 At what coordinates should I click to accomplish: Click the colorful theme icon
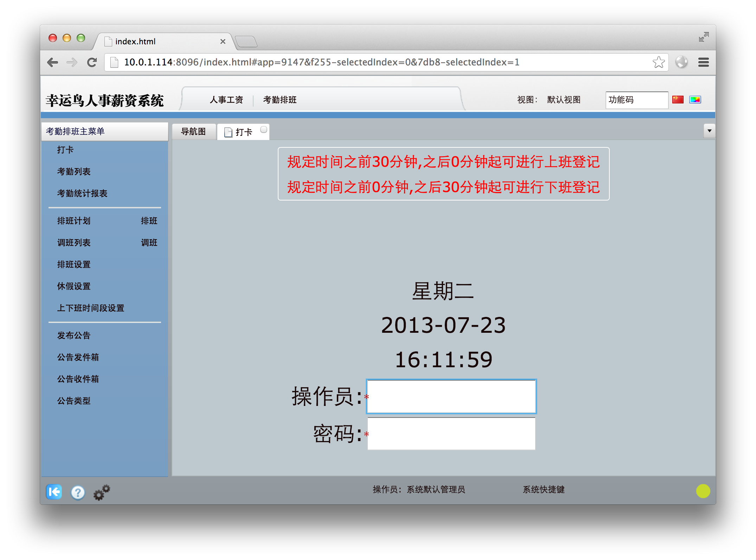(695, 100)
